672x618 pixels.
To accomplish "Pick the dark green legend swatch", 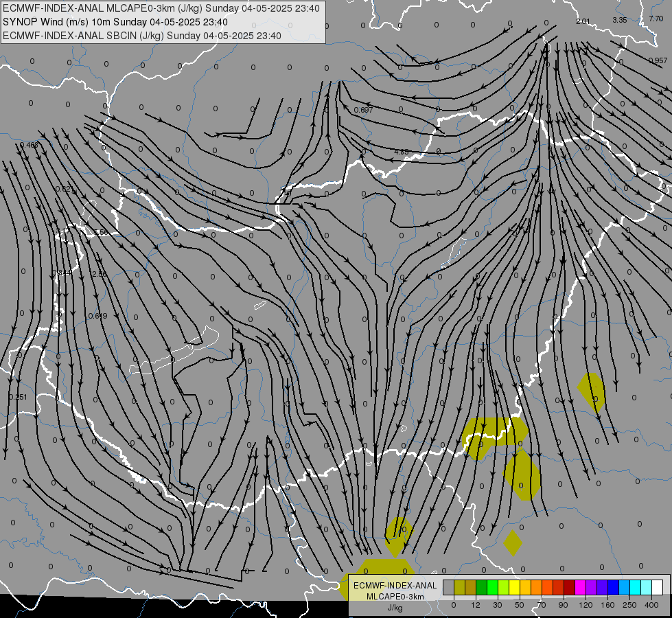I will (x=481, y=587).
